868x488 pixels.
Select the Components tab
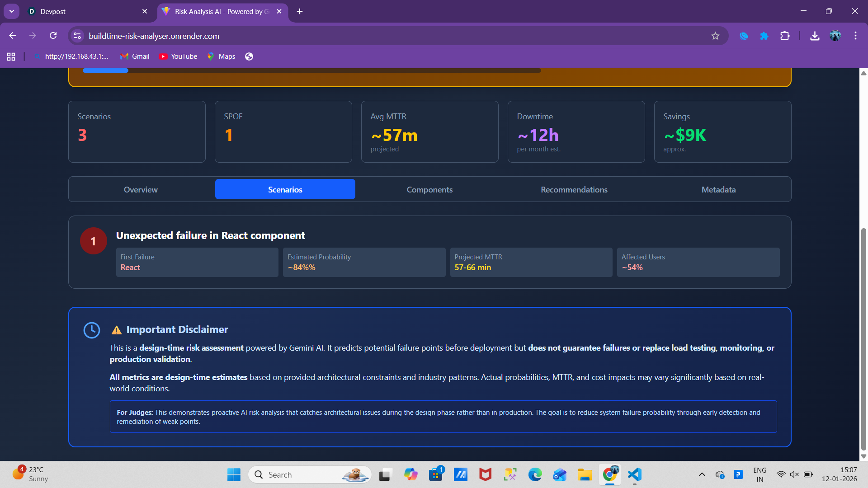click(x=429, y=190)
